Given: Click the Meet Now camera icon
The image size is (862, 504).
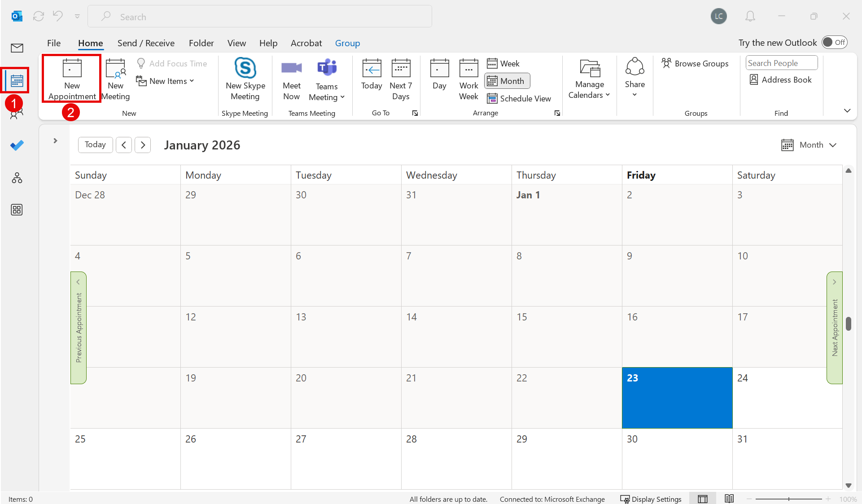Looking at the screenshot, I should pos(291,68).
